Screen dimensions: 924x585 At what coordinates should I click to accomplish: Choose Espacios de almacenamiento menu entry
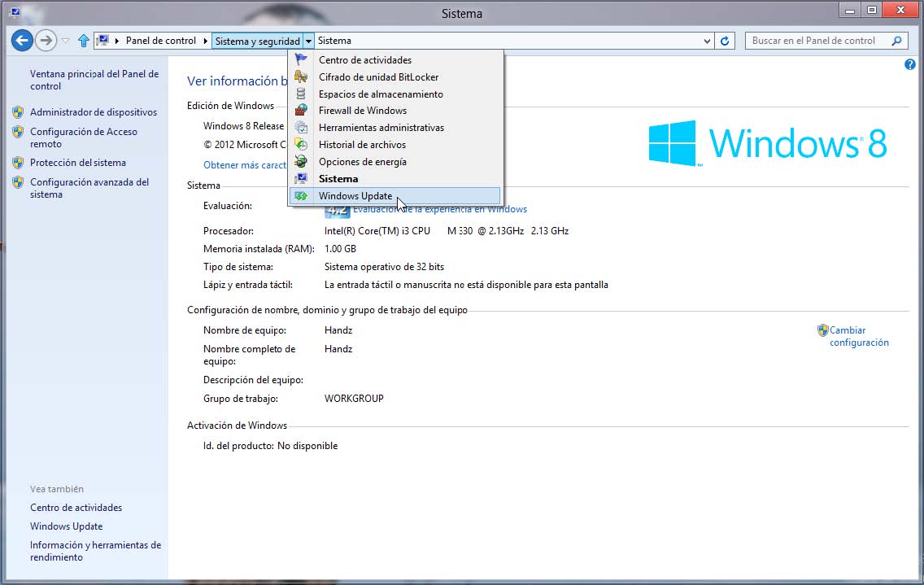[381, 94]
